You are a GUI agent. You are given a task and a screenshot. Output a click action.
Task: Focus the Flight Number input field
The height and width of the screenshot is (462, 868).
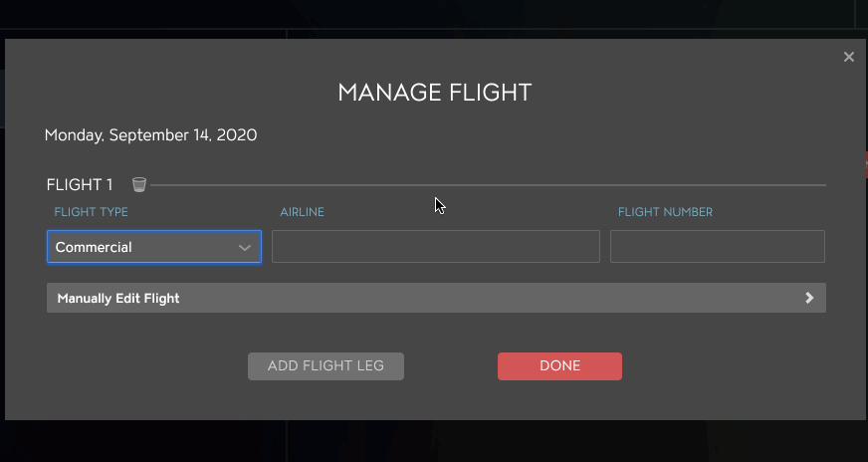(x=718, y=247)
